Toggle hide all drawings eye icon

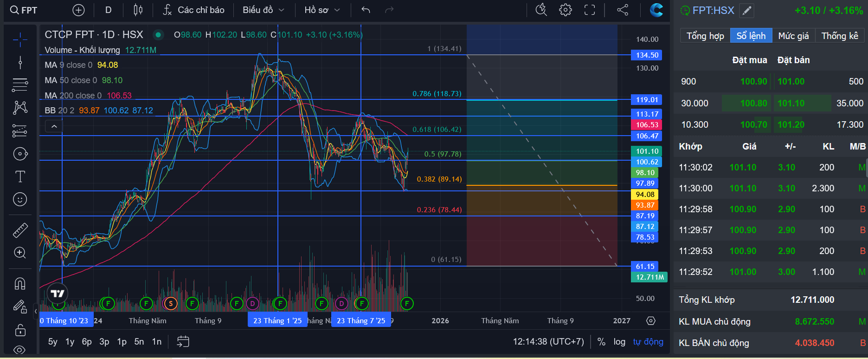coord(20,349)
